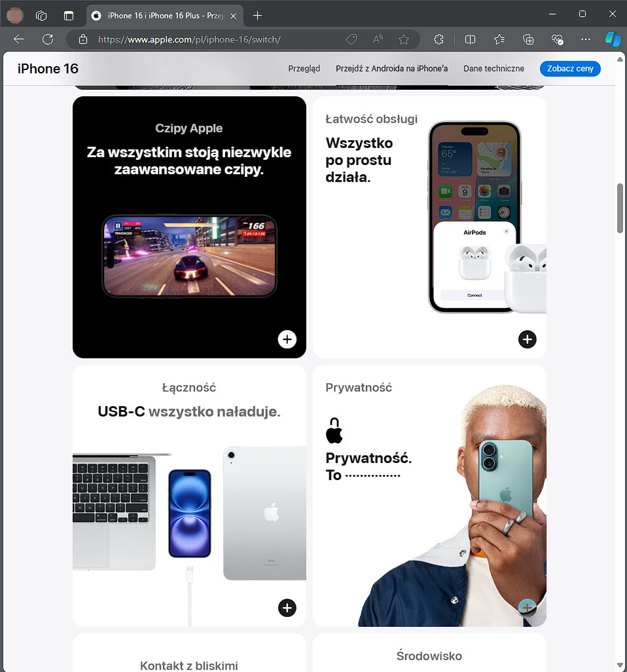Click the vertical scrollbar thumb

pyautogui.click(x=620, y=208)
